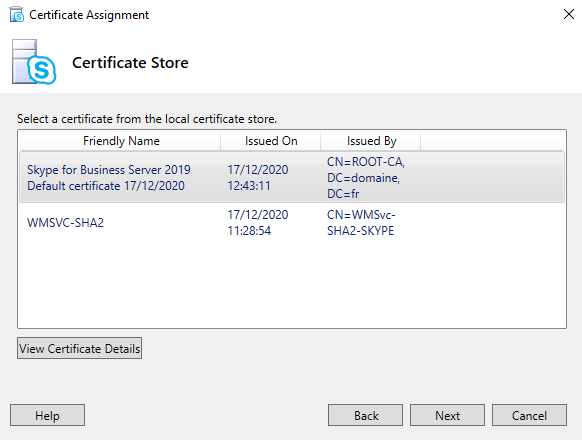Viewport: 582px width, 440px height.
Task: Click the CN=ROOT-CA issuer cell
Action: click(366, 177)
